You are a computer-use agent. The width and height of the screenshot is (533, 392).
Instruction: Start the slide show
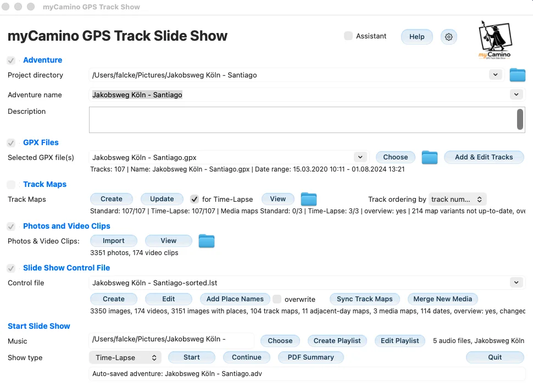coord(192,357)
